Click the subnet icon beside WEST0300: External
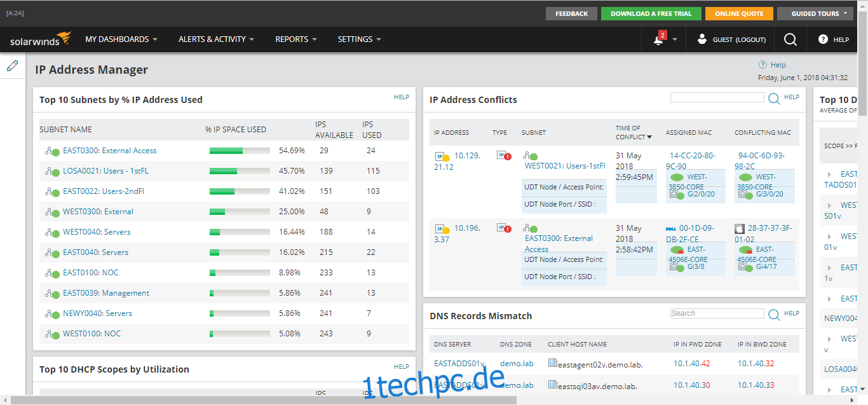 coord(52,212)
